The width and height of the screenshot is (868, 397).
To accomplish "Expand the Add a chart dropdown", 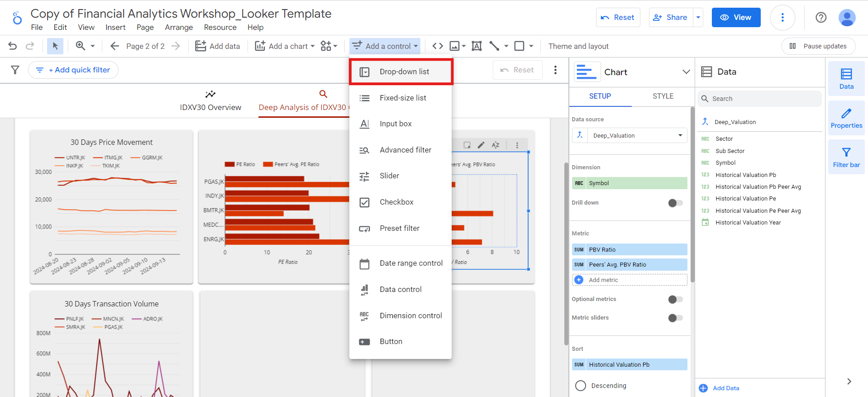I will click(285, 46).
